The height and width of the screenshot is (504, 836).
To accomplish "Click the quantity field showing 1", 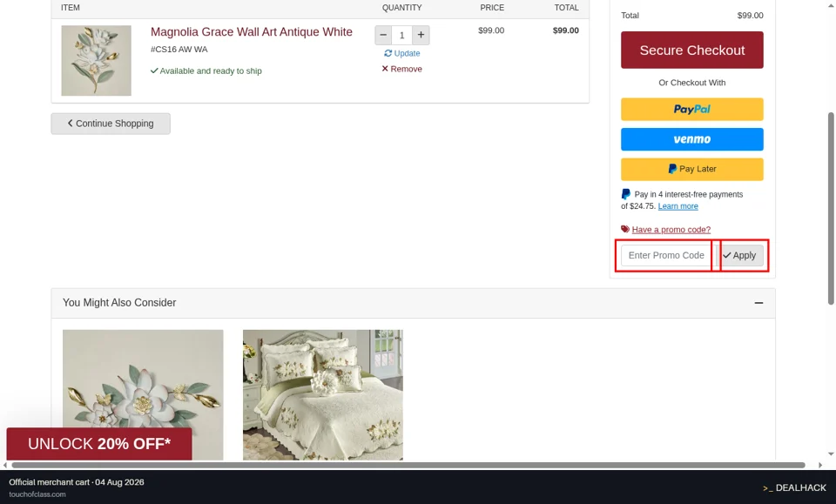I will coord(402,35).
